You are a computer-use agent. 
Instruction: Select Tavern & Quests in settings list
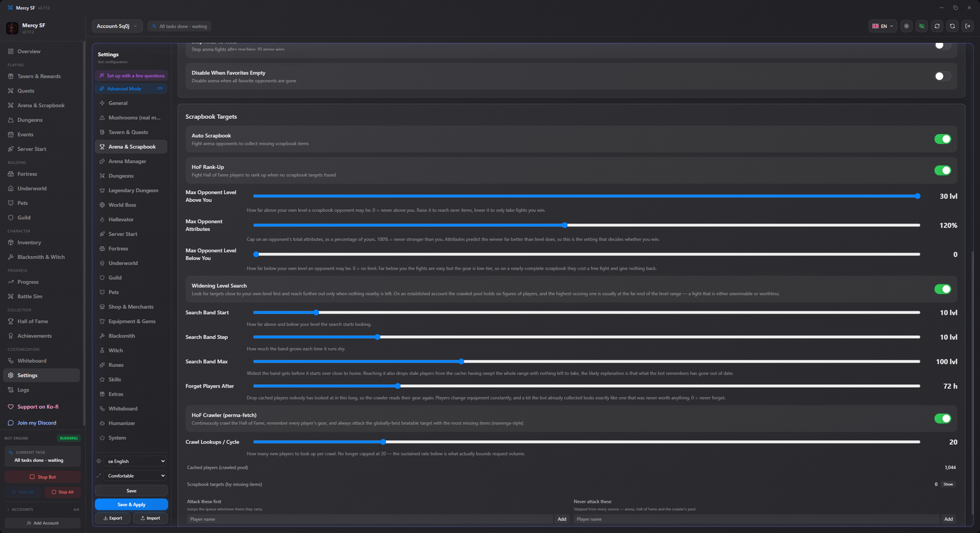point(131,132)
